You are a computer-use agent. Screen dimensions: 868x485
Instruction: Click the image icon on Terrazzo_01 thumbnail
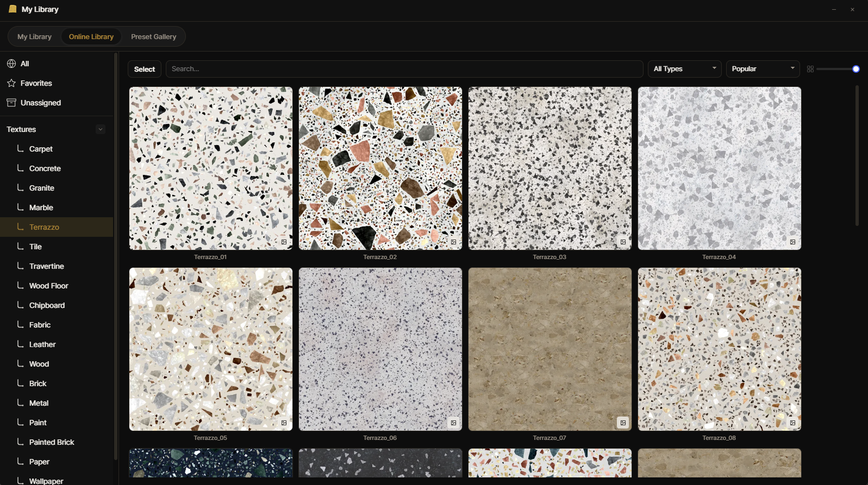(284, 242)
